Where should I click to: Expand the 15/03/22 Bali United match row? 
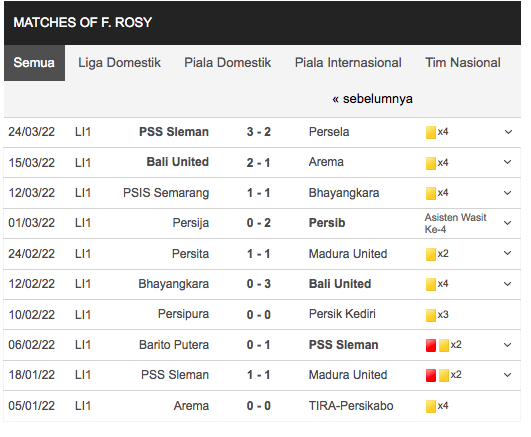click(x=507, y=162)
